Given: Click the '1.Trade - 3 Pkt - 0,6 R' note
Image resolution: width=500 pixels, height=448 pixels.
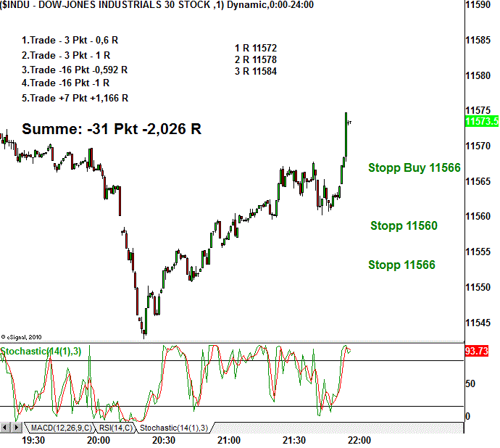Looking at the screenshot, I should [70, 41].
